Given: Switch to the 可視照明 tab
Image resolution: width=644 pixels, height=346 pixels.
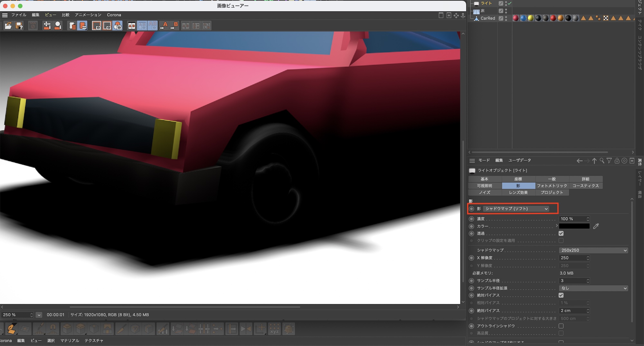Looking at the screenshot, I should [x=485, y=186].
